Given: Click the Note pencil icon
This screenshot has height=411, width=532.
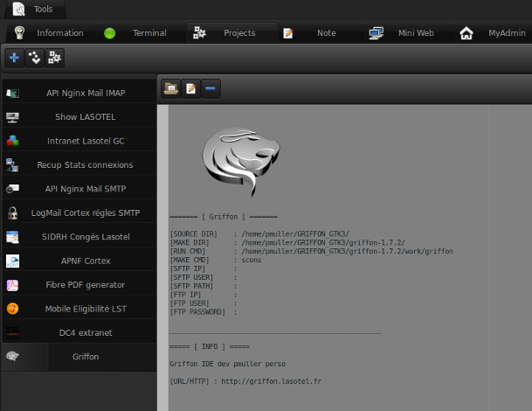Looking at the screenshot, I should (288, 33).
